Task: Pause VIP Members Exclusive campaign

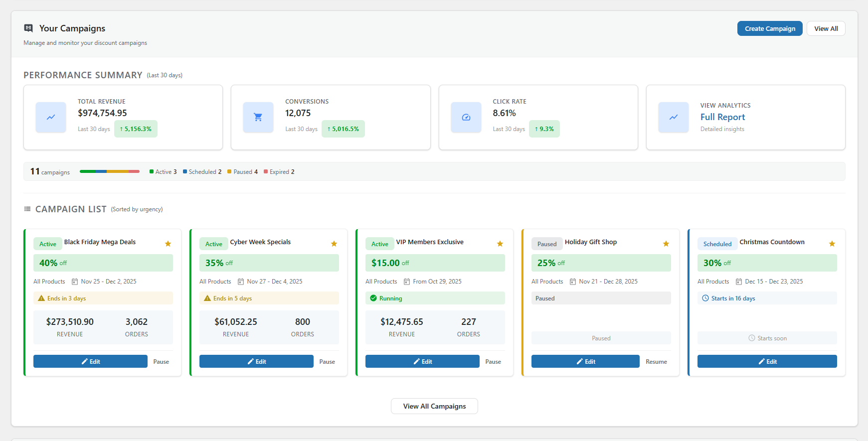Action: [493, 361]
